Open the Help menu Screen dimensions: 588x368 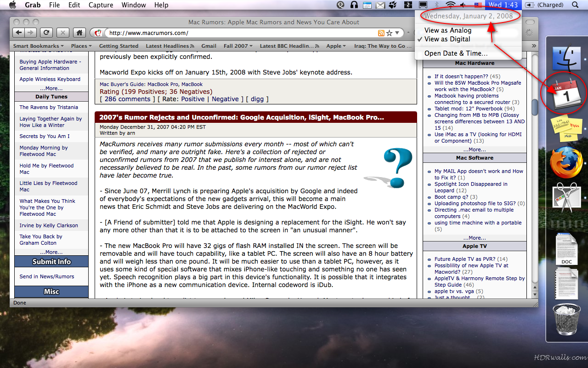(x=161, y=5)
